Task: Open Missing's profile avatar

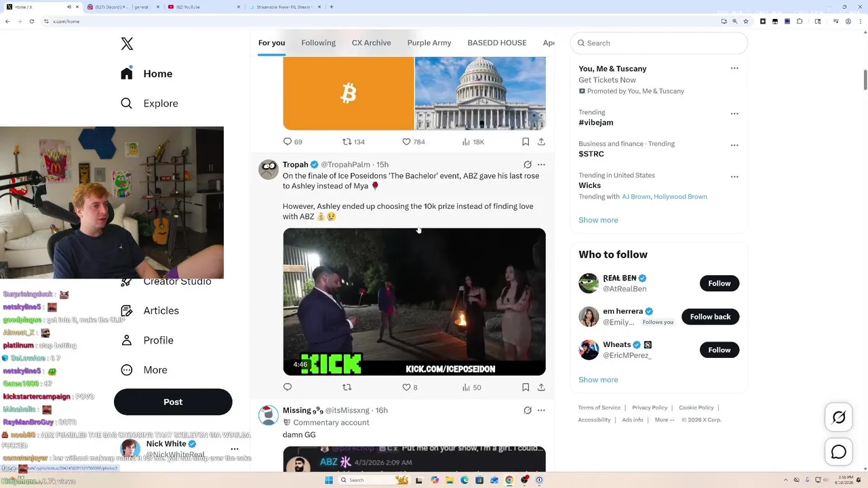Action: click(x=269, y=415)
